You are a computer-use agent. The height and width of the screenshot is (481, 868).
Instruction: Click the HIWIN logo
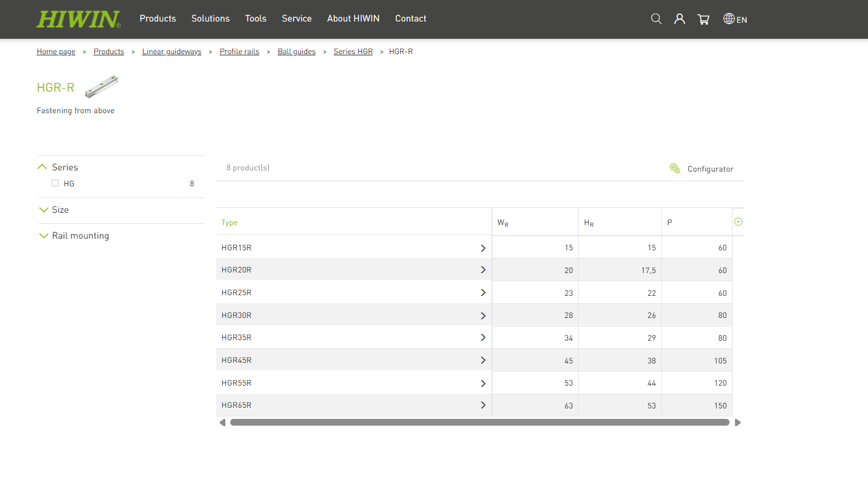tap(78, 19)
